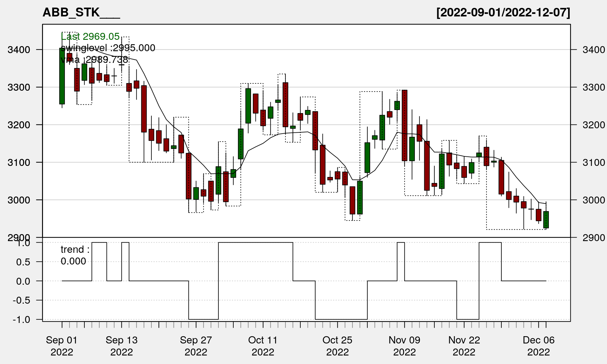Image resolution: width=607 pixels, height=364 pixels.
Task: Click the Oct 11 2022 axis label
Action: tap(263, 346)
